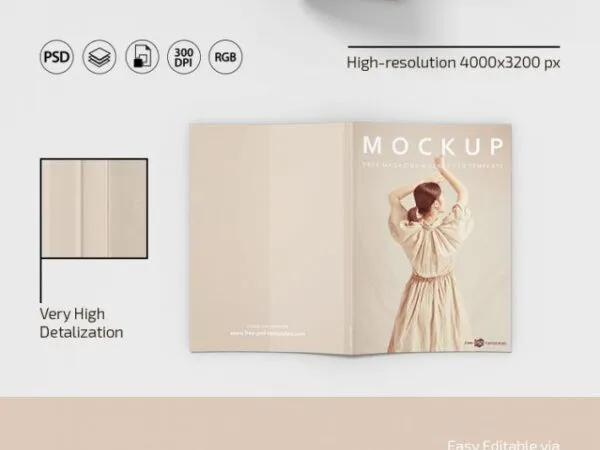Click the website URL on the back cover
The image size is (600, 450).
pyautogui.click(x=267, y=333)
